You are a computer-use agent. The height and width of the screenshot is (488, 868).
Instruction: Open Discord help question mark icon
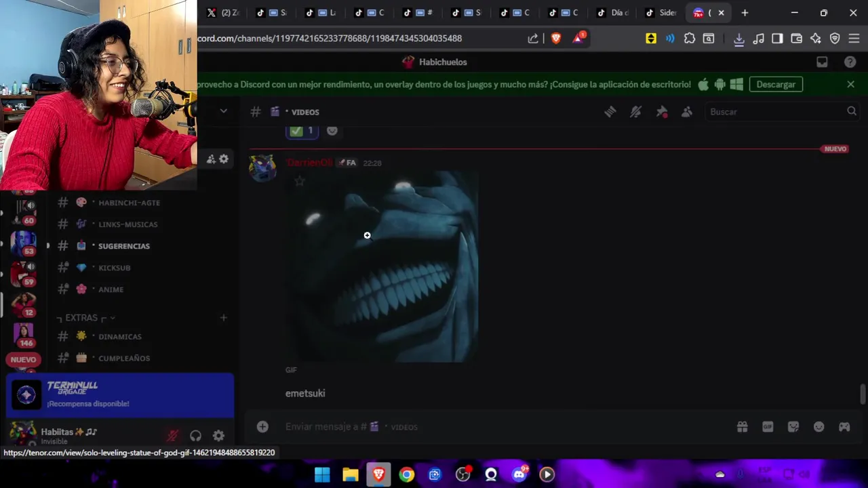850,62
